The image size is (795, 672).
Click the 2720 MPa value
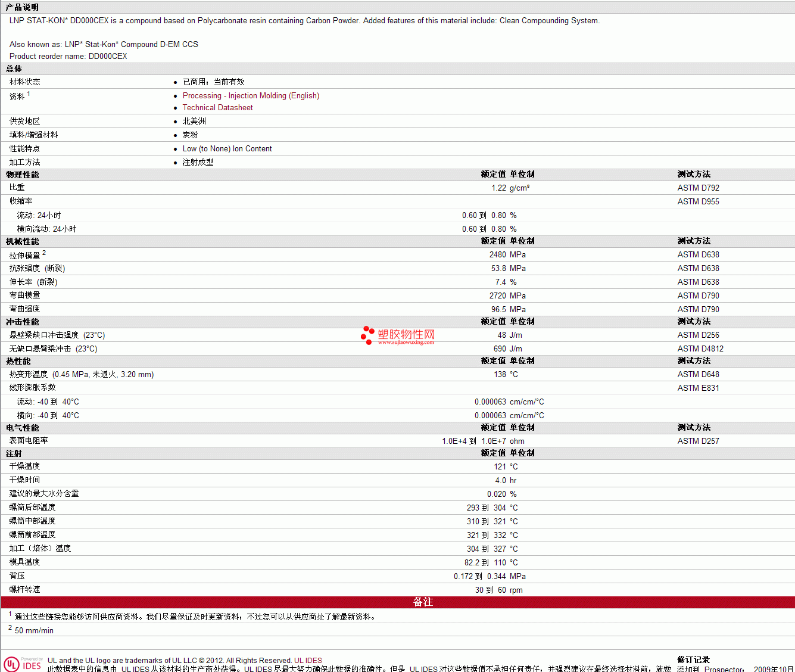pyautogui.click(x=507, y=296)
